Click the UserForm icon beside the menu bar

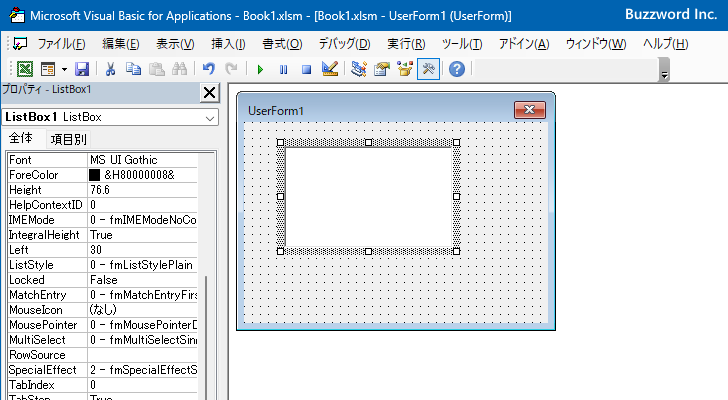20,44
